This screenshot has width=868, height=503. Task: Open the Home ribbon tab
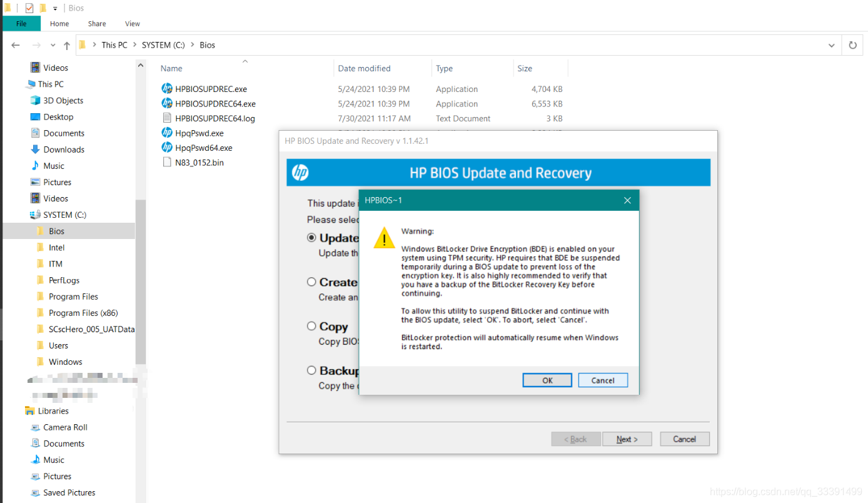pos(59,24)
